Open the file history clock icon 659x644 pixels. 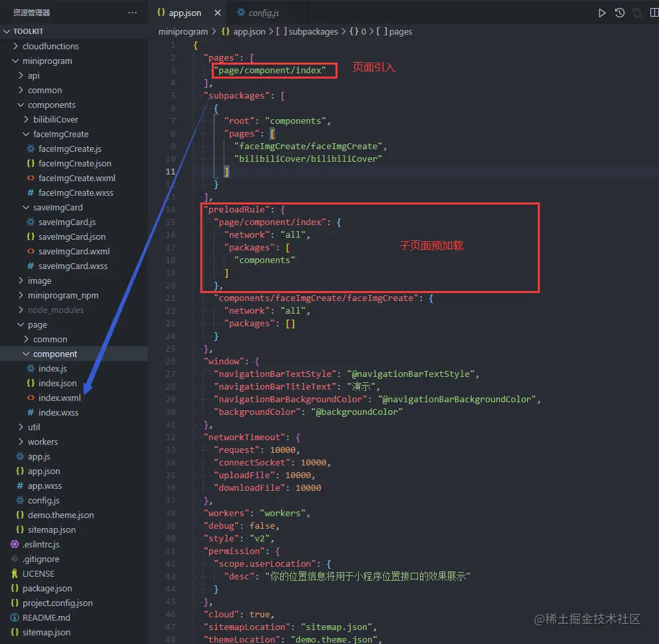click(x=620, y=13)
